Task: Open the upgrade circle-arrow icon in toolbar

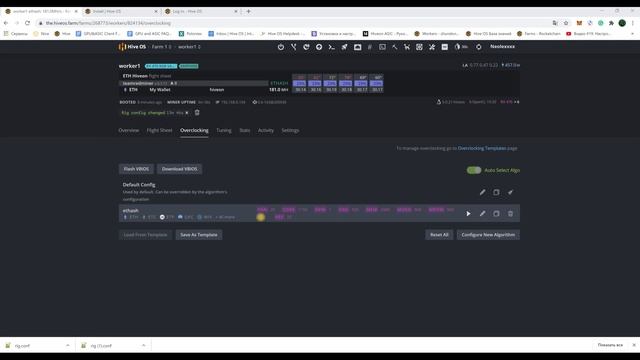Action: (x=319, y=47)
